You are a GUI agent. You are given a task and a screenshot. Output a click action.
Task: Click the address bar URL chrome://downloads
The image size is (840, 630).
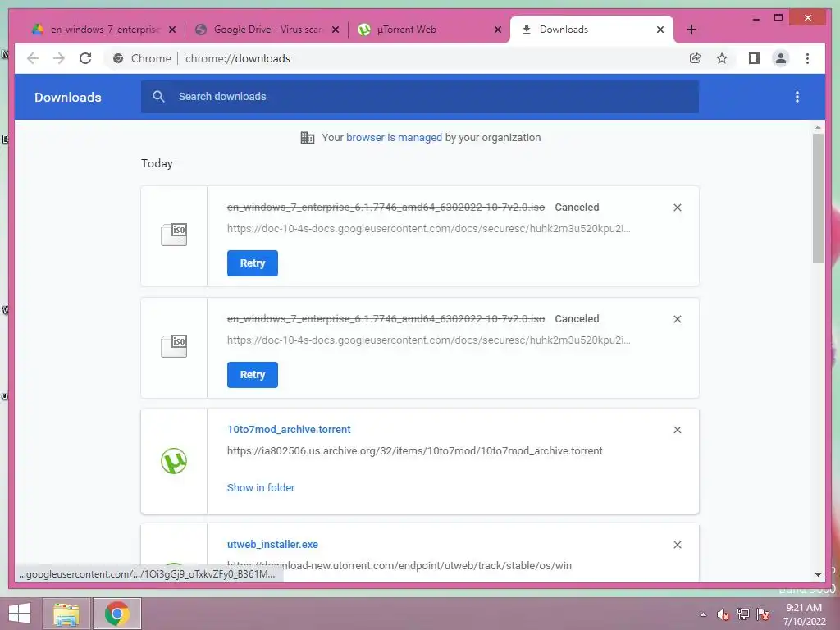click(x=238, y=58)
